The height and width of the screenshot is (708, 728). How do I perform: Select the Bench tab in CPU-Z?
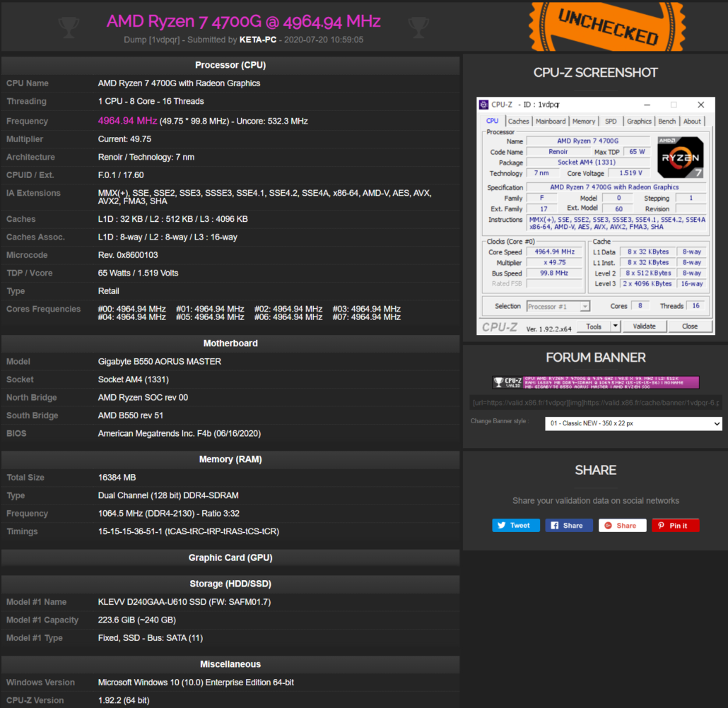[667, 121]
